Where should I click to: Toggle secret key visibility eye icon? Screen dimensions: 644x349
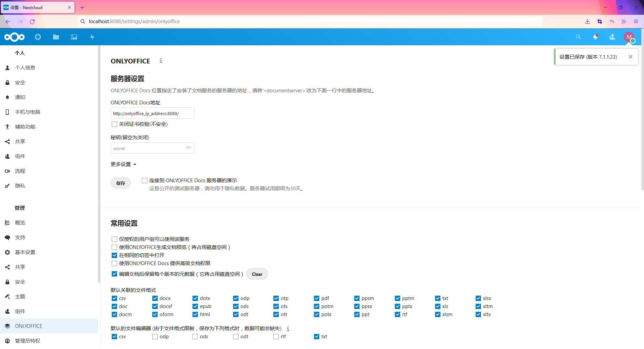188,148
